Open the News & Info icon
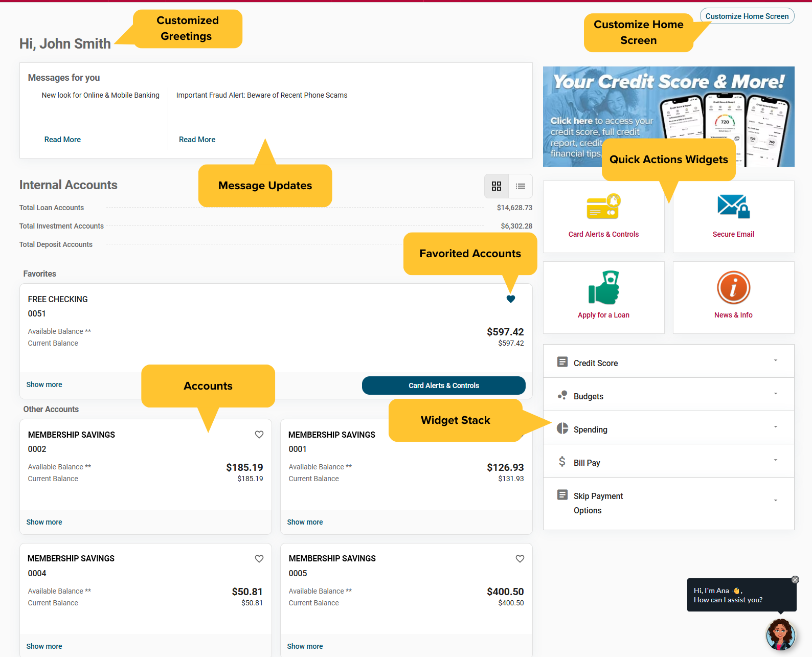 pos(733,288)
